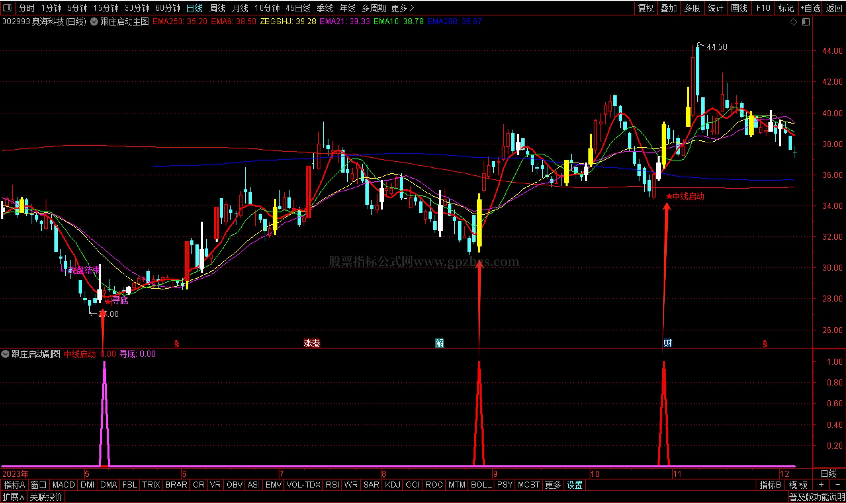This screenshot has width=846, height=504.
Task: Open the 统计 statistics tool
Action: 716,8
